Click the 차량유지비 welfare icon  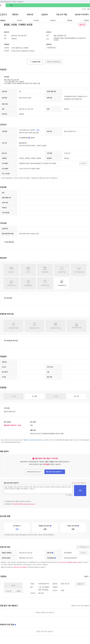click(x=45, y=270)
